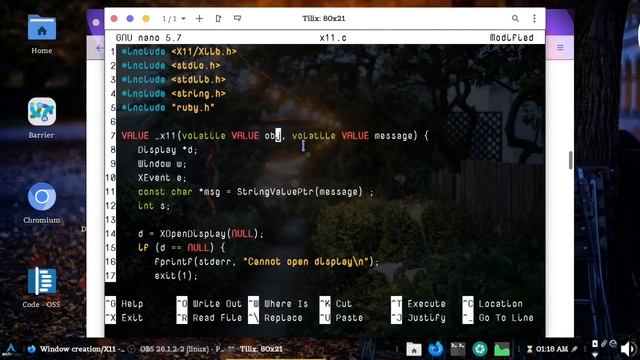Add a new terminal session in Tilix
Screen dimensions: 640x360
pyautogui.click(x=199, y=19)
